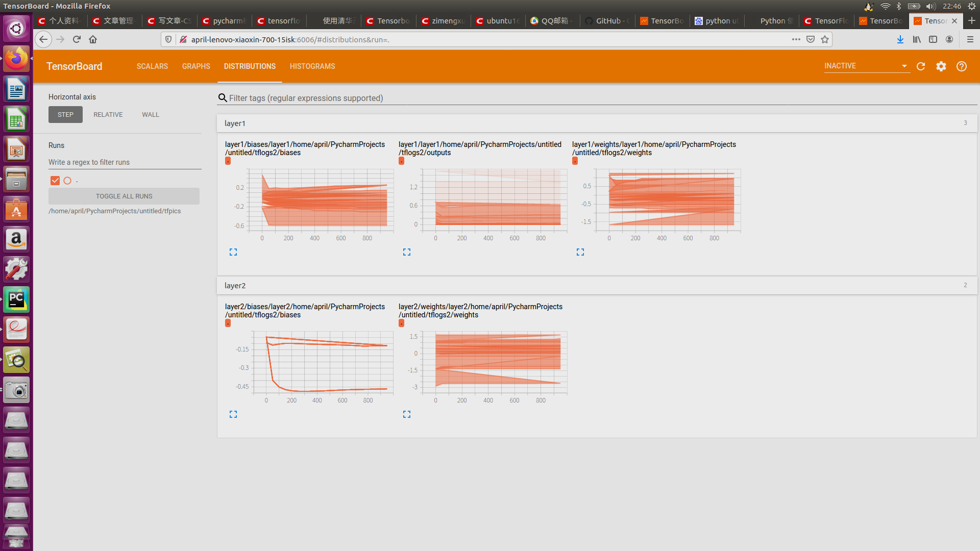The image size is (980, 551).
Task: Expand layer2 biases chart to full size
Action: pos(233,414)
